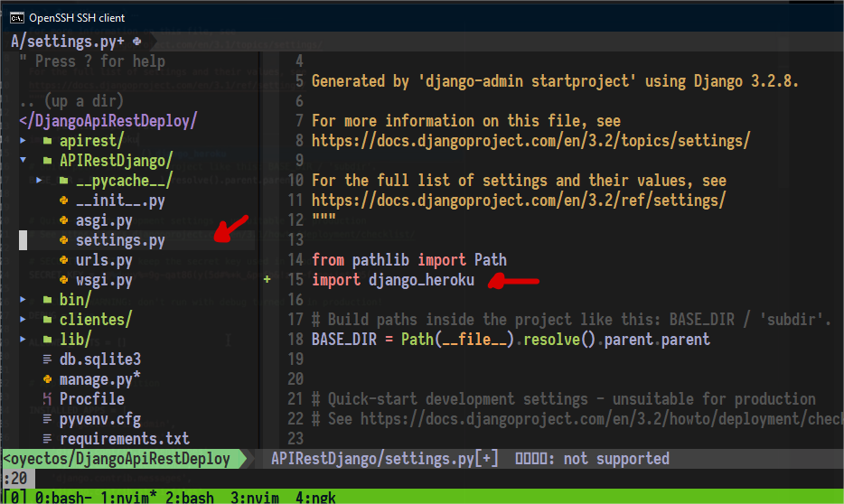Viewport: 844px width, 504px height.
Task: Click the topics/settings docs URL on line 8
Action: pos(530,141)
